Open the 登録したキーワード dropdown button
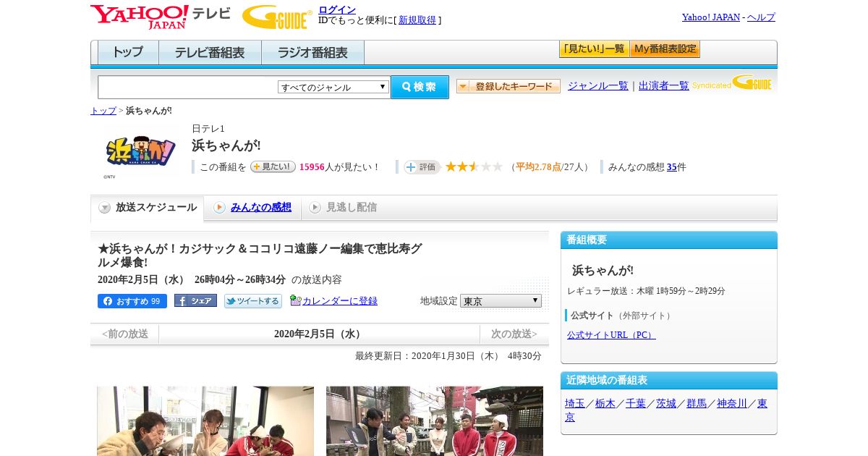The image size is (868, 456). 509,86
